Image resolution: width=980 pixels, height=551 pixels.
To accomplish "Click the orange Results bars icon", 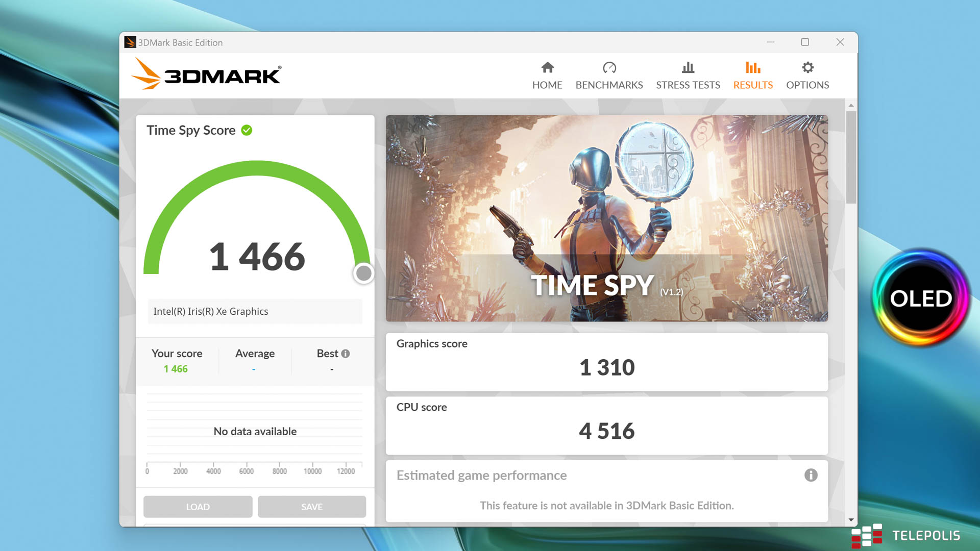I will (x=753, y=67).
